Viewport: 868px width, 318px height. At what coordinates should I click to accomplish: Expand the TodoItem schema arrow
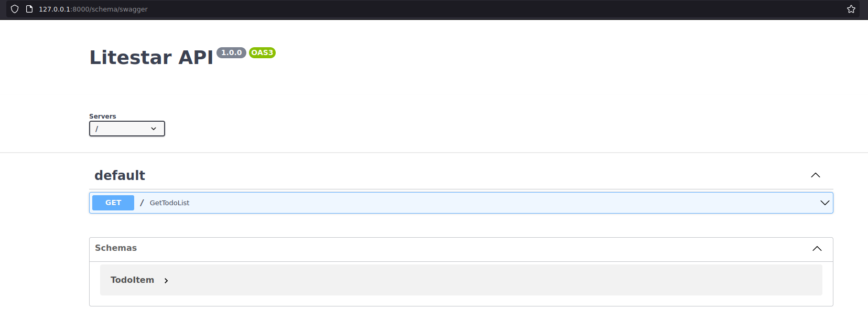click(166, 281)
